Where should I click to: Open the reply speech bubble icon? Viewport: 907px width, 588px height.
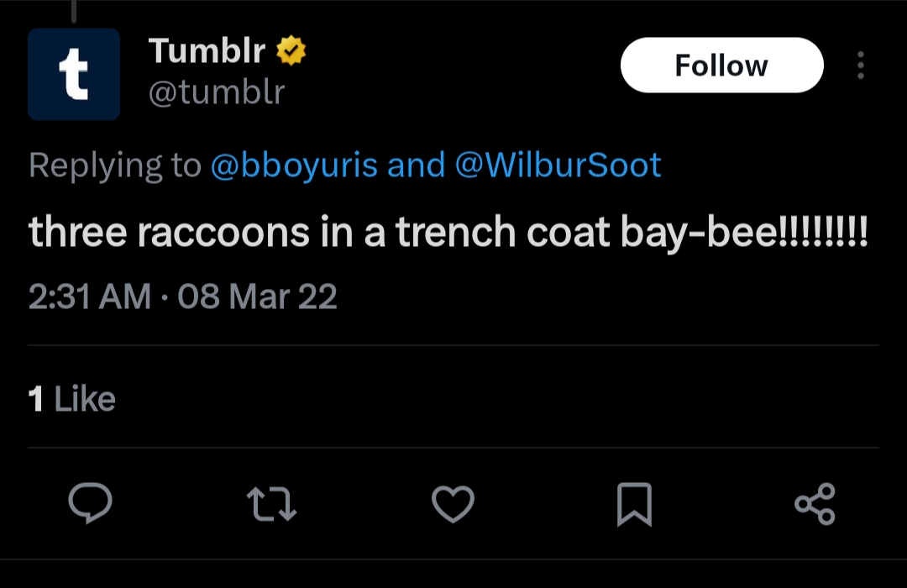tap(90, 503)
